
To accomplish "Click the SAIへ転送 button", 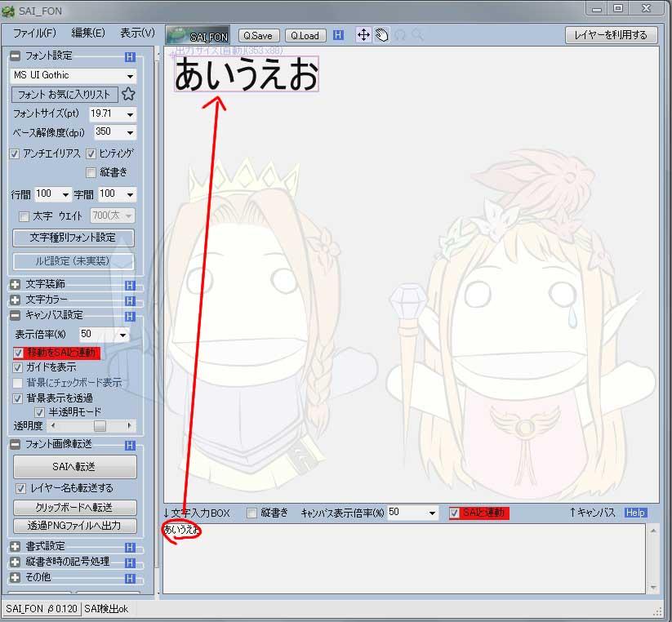I will (x=75, y=467).
